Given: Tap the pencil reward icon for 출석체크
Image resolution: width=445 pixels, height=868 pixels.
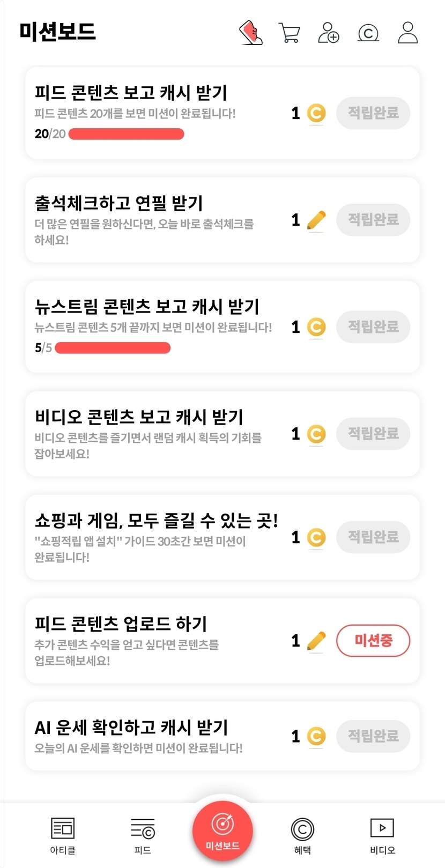Looking at the screenshot, I should (x=316, y=220).
